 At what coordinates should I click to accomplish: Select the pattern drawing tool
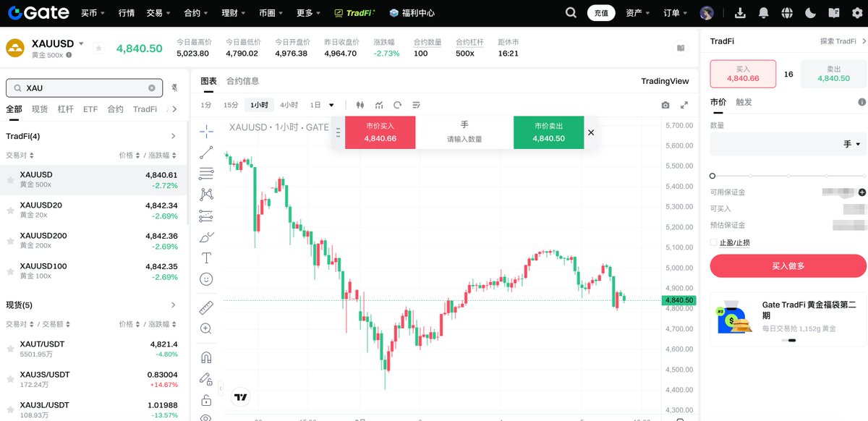(206, 194)
